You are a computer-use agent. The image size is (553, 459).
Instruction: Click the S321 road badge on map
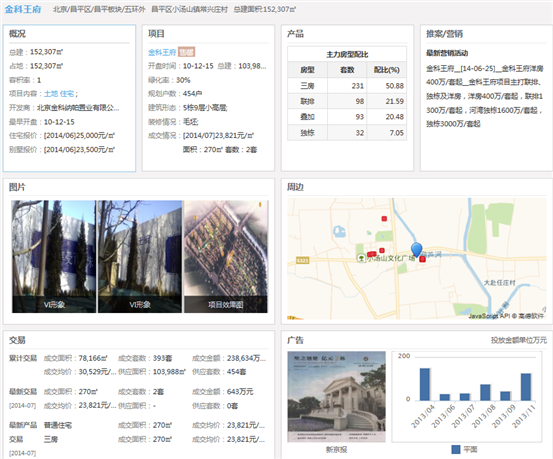pos(302,261)
